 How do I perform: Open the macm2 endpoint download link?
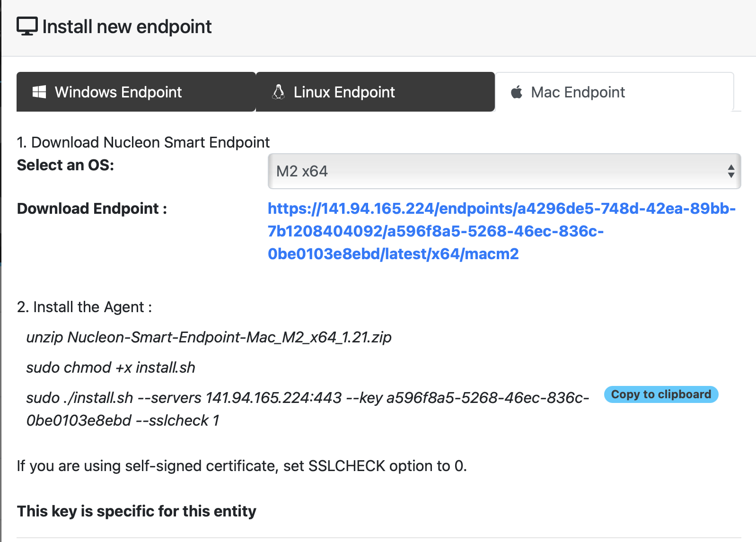501,231
